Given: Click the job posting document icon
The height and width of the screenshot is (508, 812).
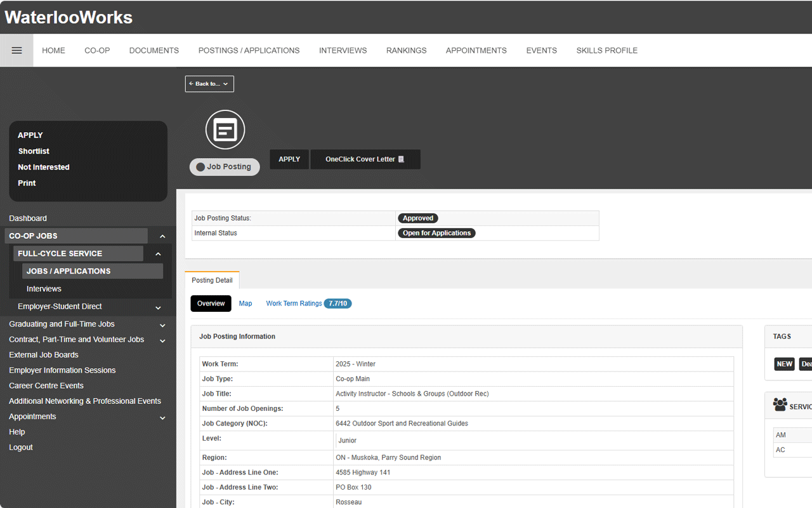Looking at the screenshot, I should coord(225,130).
